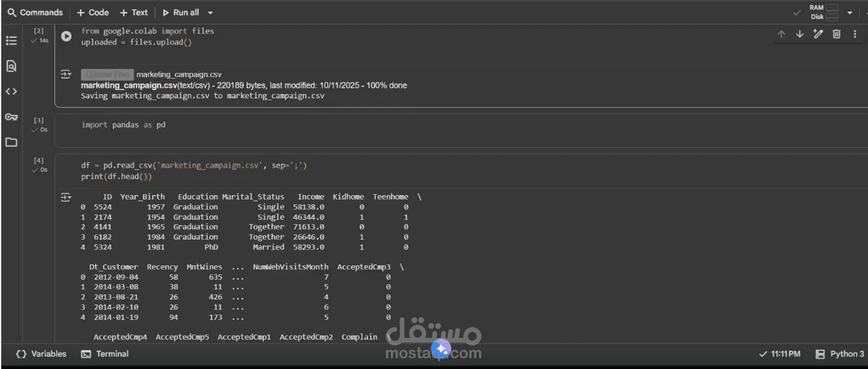Click the NumWebVisitsMonth column header
The image size is (868, 369).
pos(291,267)
